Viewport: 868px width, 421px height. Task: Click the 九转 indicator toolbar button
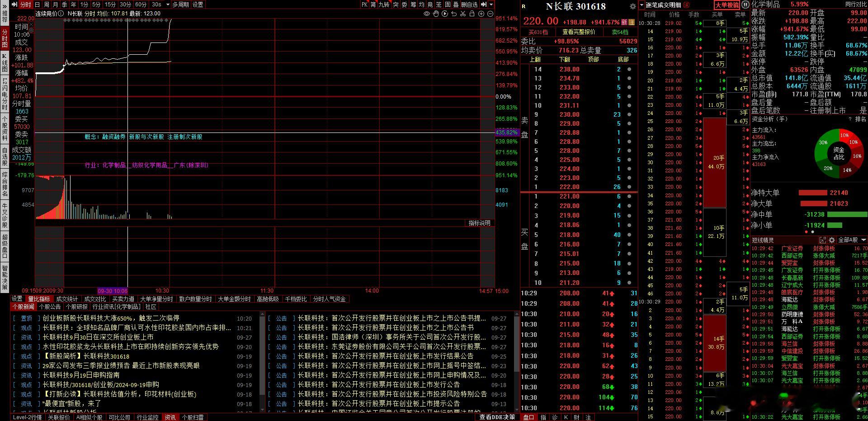(x=384, y=5)
